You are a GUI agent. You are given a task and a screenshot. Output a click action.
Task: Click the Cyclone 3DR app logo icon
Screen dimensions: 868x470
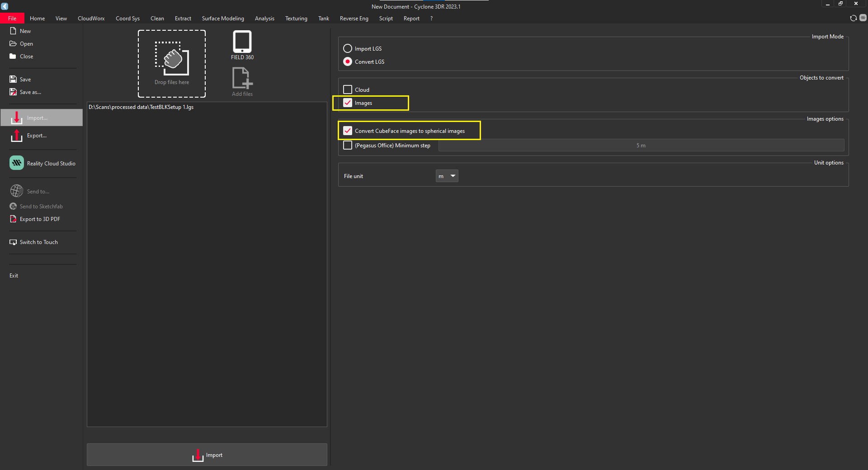point(5,6)
